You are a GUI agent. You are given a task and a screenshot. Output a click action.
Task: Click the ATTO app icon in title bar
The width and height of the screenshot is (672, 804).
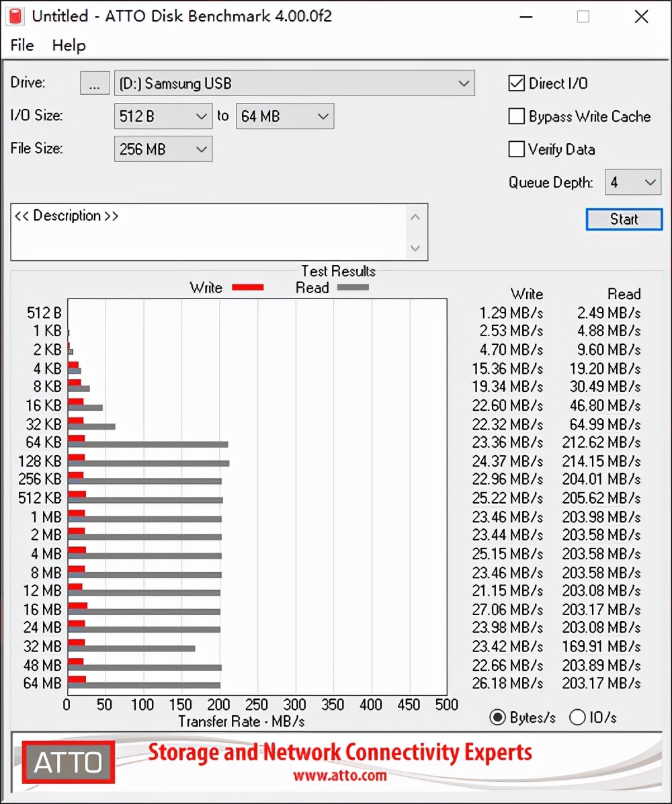pyautogui.click(x=15, y=16)
